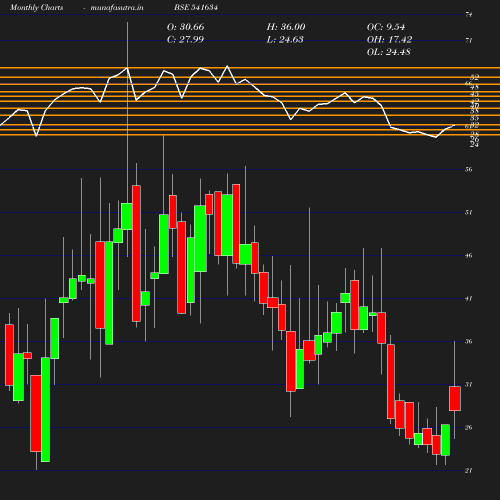Select the 'H: 36.00' high value
500x500 pixels.
click(286, 27)
